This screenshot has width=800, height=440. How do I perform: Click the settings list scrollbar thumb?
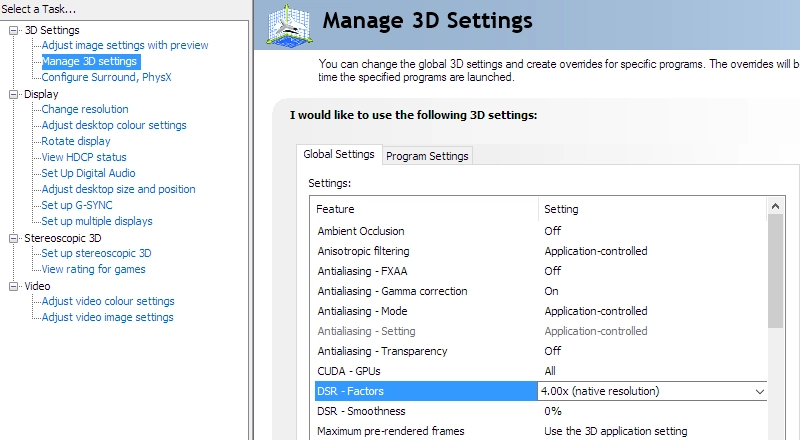click(776, 271)
